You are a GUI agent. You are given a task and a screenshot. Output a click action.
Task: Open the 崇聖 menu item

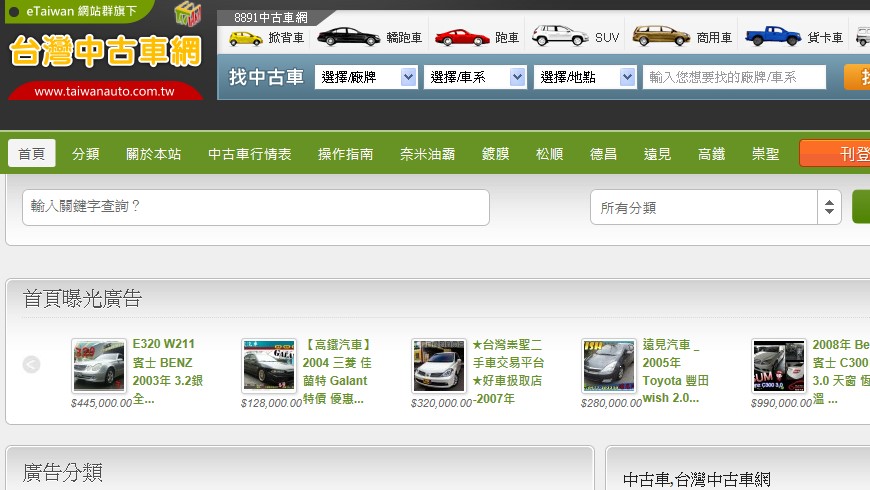[x=765, y=154]
